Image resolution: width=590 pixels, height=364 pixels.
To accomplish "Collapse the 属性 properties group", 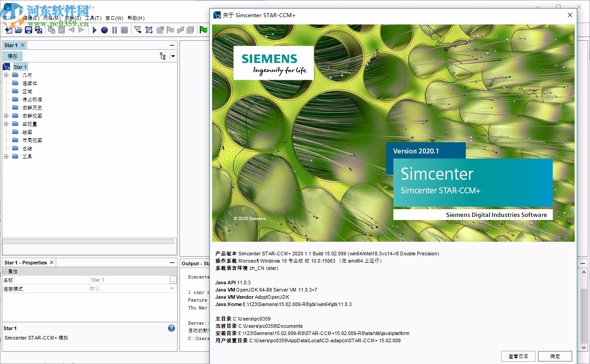I will click(5, 272).
